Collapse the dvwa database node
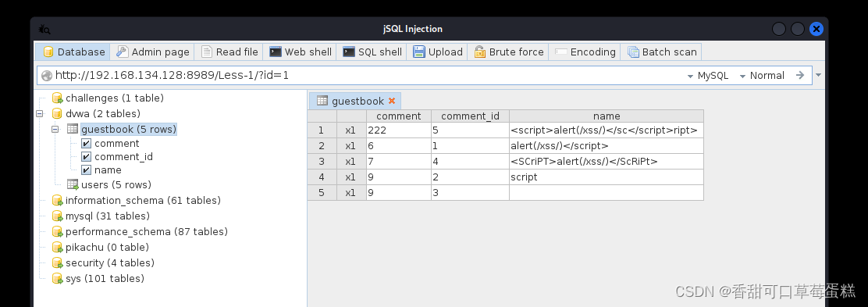The width and height of the screenshot is (868, 307). click(39, 113)
